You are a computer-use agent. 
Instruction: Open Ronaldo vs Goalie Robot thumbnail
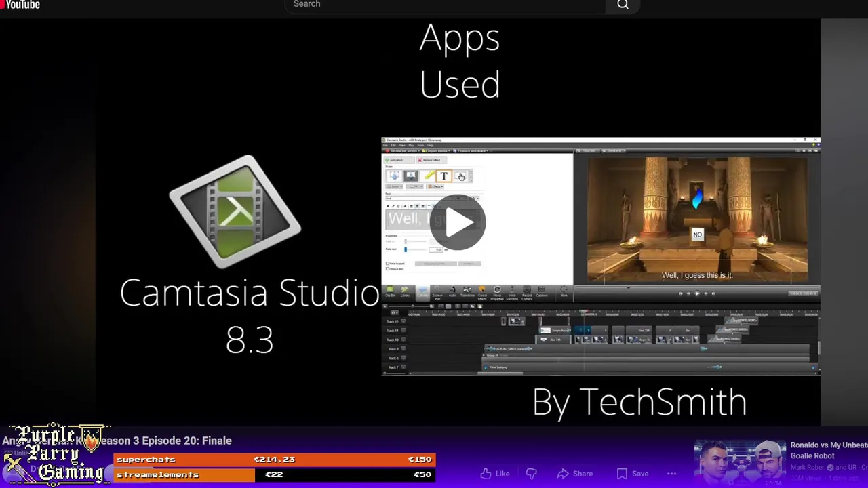(739, 462)
